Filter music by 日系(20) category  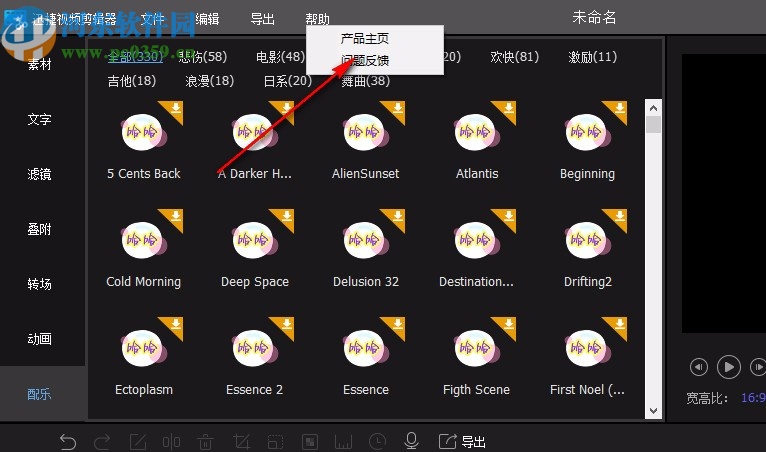(x=288, y=81)
